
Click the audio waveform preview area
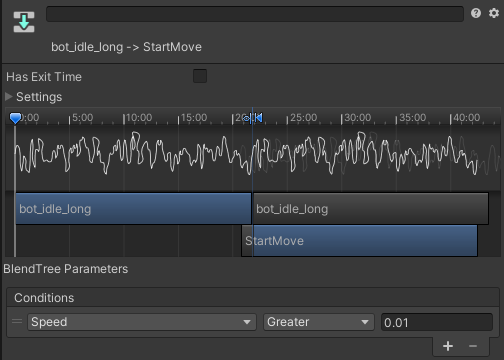[x=253, y=157]
